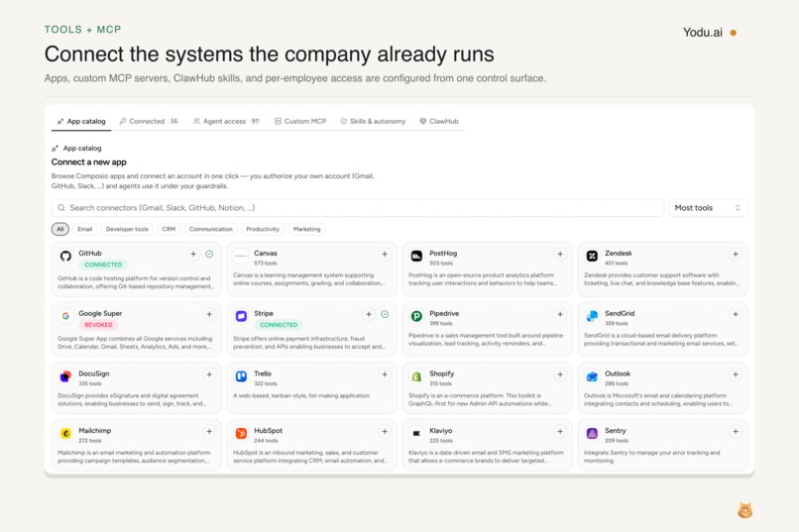Click the Mailchimp logo icon

(x=65, y=433)
